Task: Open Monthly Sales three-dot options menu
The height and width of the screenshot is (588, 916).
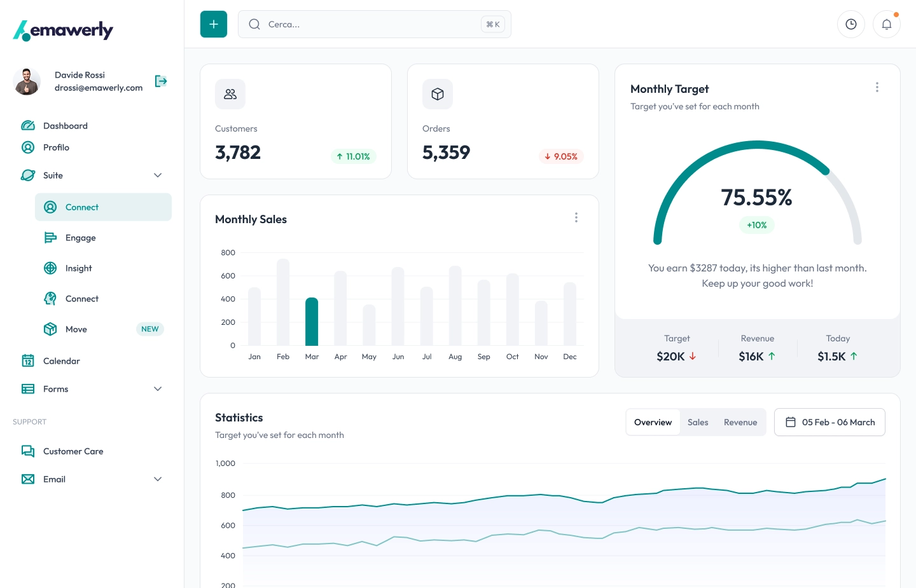Action: 576,217
